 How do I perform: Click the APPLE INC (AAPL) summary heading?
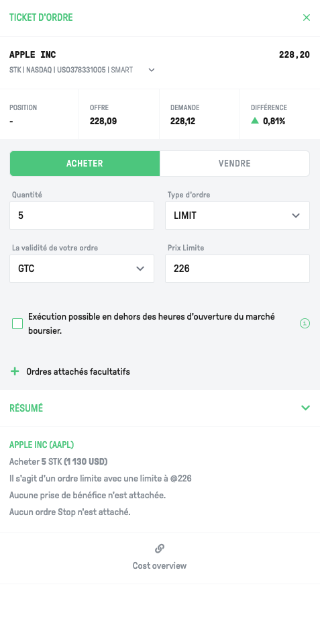pyautogui.click(x=42, y=445)
